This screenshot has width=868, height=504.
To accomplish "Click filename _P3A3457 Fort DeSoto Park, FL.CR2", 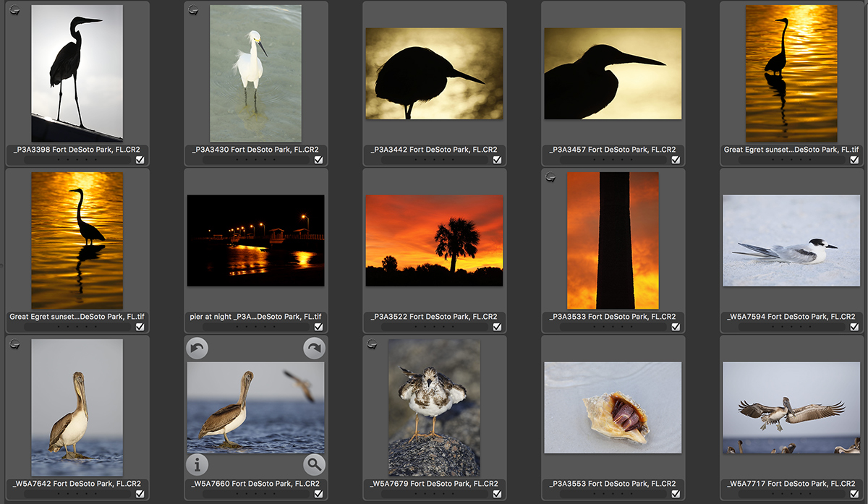I will click(x=613, y=150).
